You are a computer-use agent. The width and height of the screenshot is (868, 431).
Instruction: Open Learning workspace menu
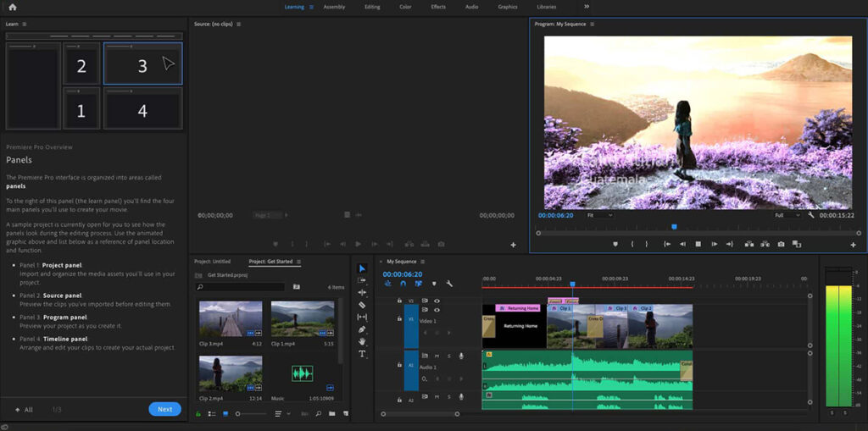click(311, 7)
